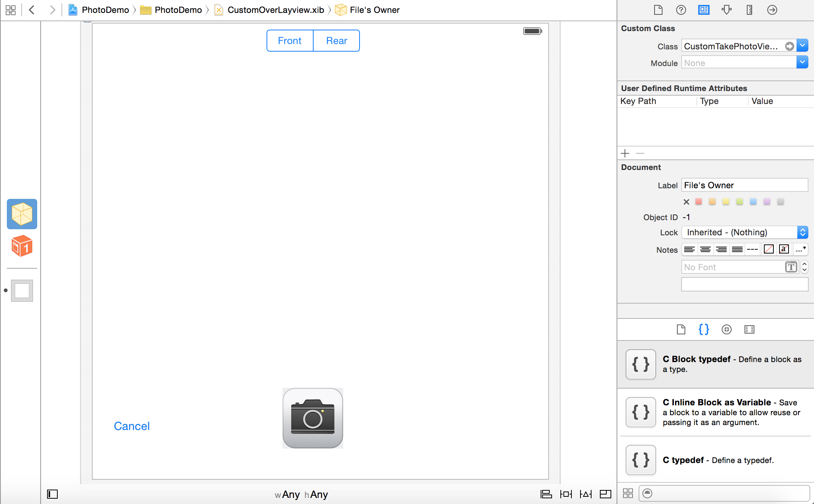
Task: Pick the red label color swatch
Action: pos(698,202)
